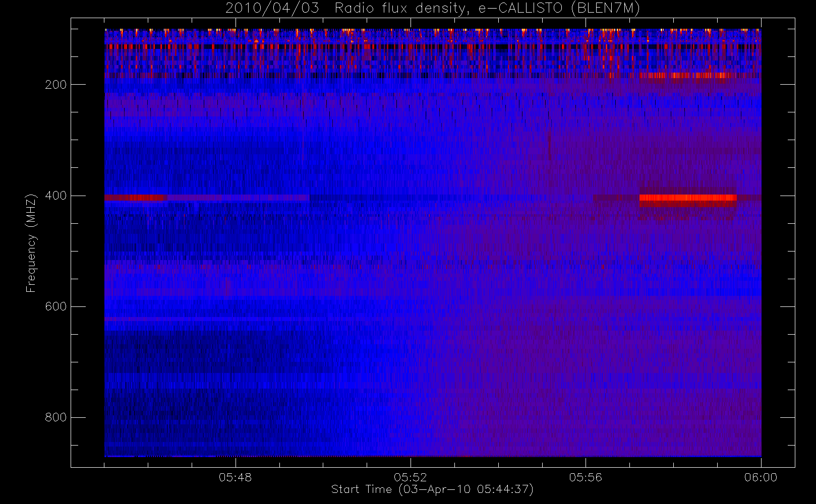This screenshot has width=816, height=504.
Task: Click the 400 frequency tick label
Action: [55, 196]
